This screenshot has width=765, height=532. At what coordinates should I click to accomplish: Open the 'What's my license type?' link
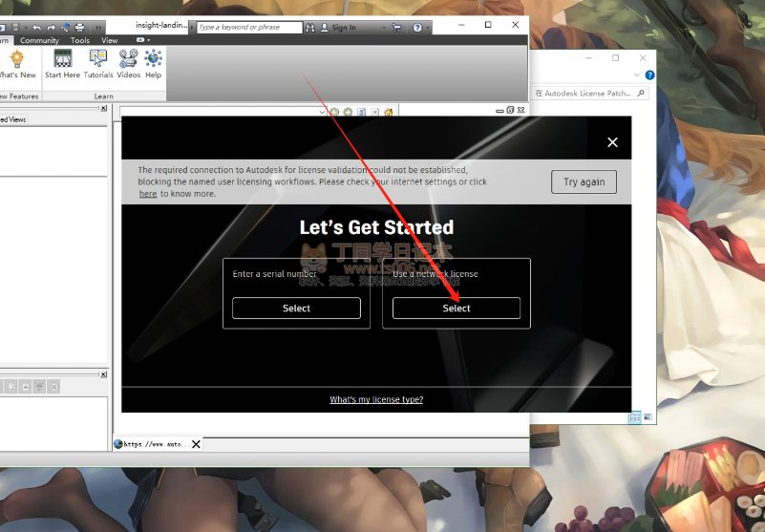point(376,399)
